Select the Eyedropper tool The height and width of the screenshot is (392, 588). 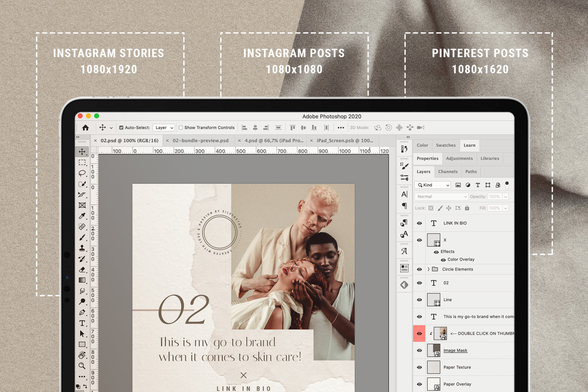pos(82,216)
